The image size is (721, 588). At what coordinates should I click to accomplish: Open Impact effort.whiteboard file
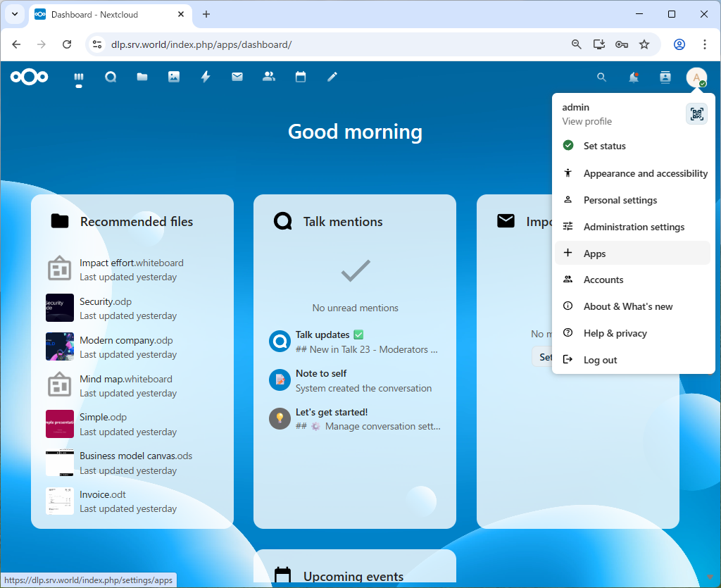[x=132, y=270]
